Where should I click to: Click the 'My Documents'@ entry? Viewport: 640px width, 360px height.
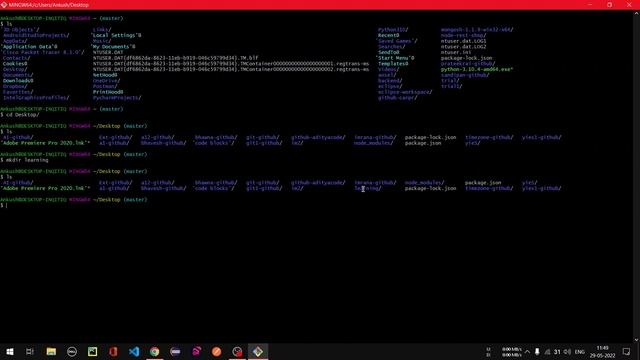(x=114, y=47)
